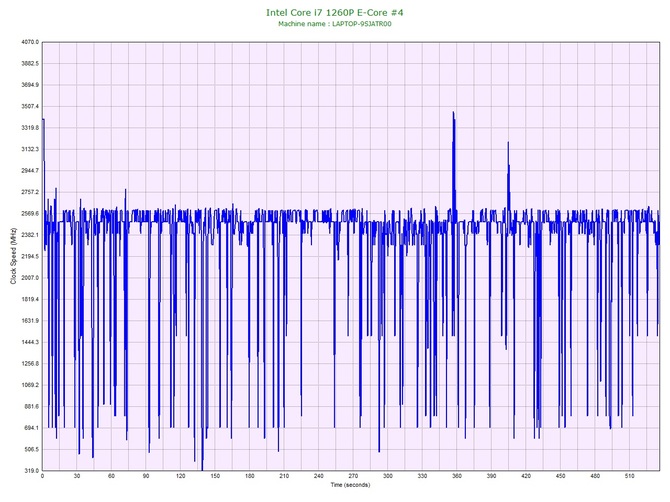Click the 694.1 y-axis value

pyautogui.click(x=31, y=428)
